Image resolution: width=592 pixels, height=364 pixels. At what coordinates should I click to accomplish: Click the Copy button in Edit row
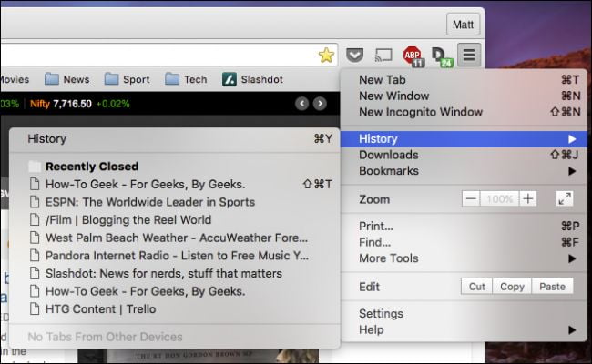pos(512,287)
